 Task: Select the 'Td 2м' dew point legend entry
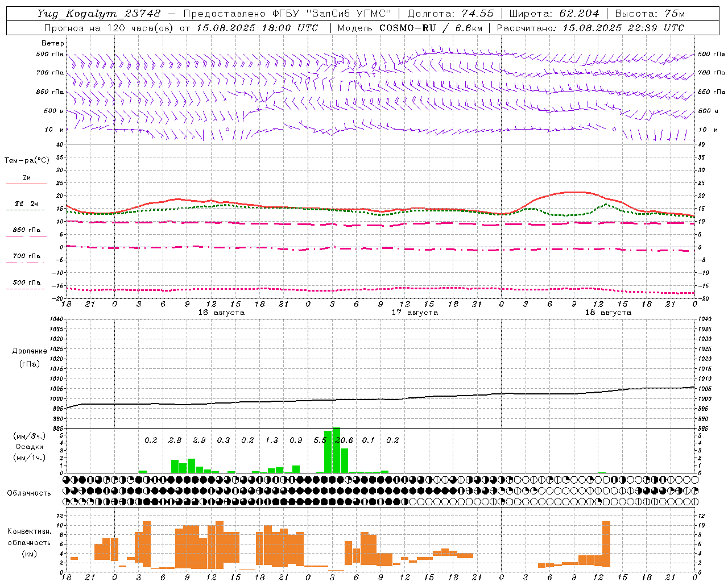[26, 206]
